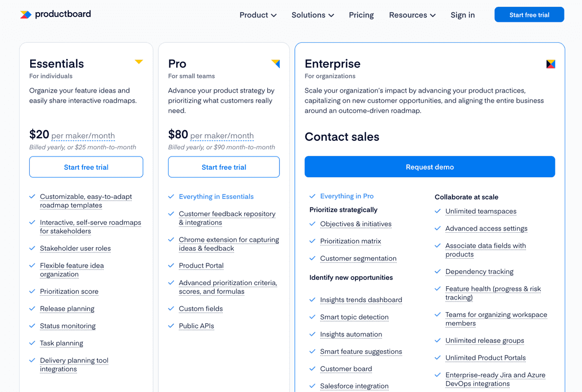The image size is (582, 392).
Task: Click the Enterprise plan corner icon
Action: (x=550, y=63)
